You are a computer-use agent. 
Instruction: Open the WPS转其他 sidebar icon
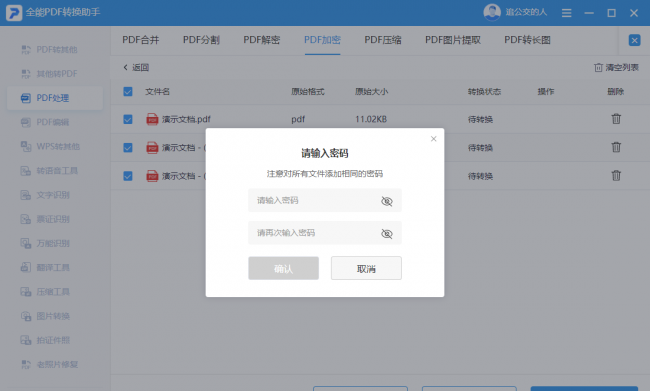pyautogui.click(x=26, y=146)
